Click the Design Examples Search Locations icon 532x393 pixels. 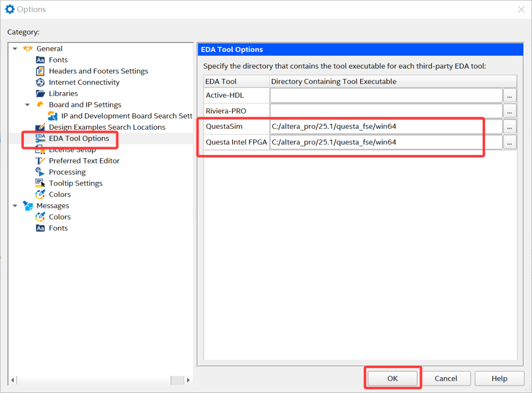pos(40,127)
